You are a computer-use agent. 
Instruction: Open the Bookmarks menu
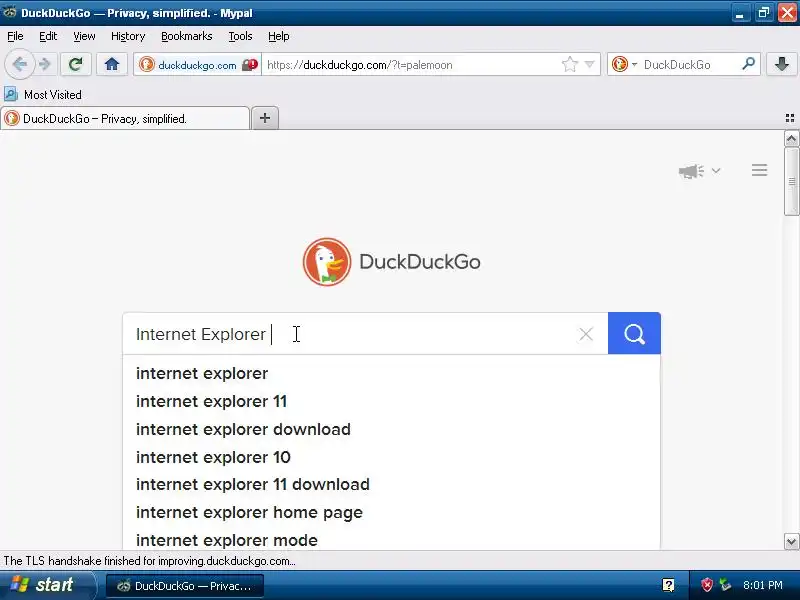coord(187,36)
